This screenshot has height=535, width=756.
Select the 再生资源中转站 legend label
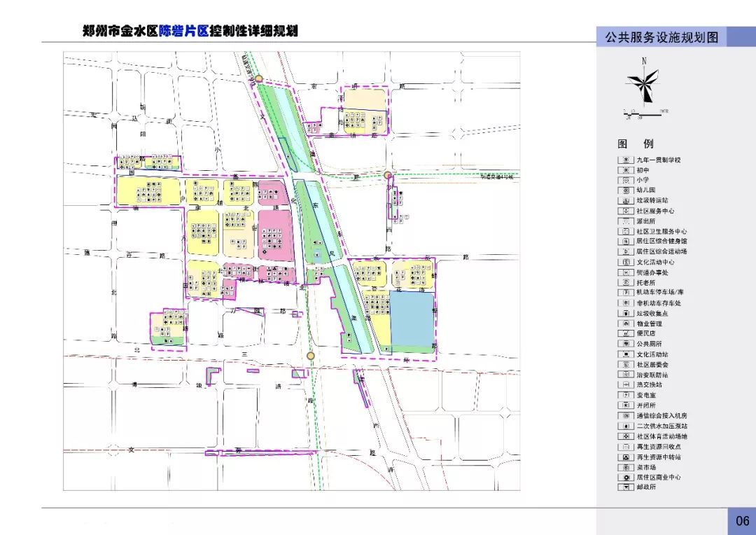pyautogui.click(x=659, y=457)
